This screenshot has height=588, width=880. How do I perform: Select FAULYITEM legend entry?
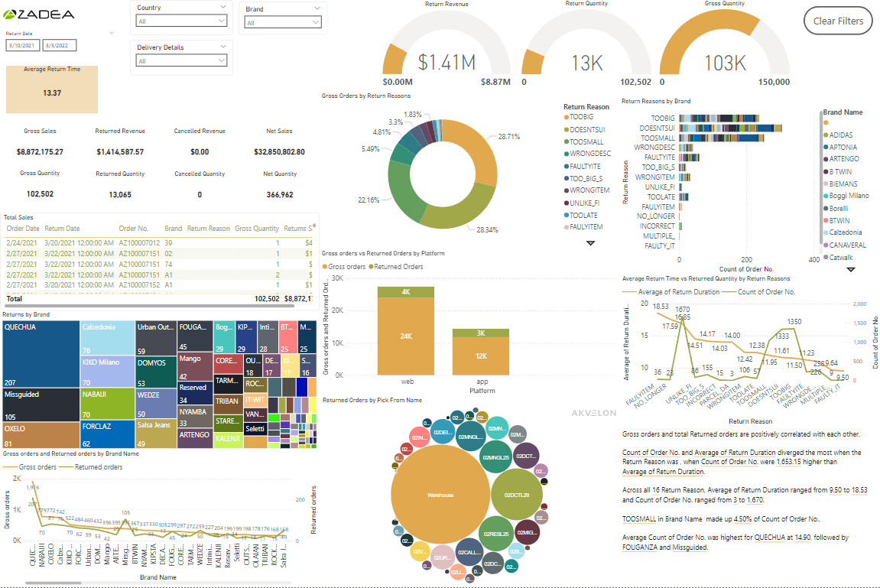point(583,226)
